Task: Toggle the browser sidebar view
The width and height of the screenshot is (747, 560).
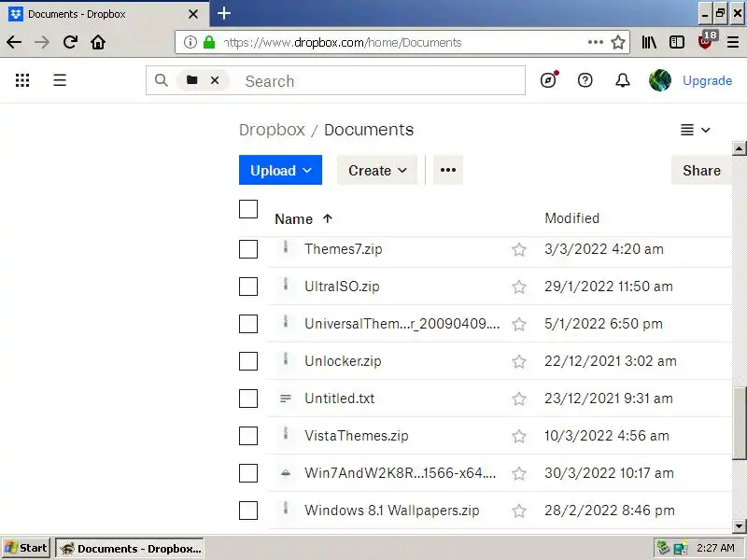Action: point(676,42)
